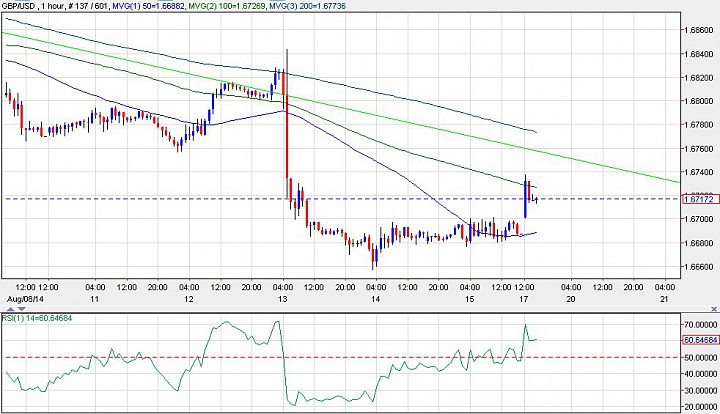Select the MVG(2) 100=1.67269 indicator label
Screen dimensions: 720x414
tap(227, 6)
